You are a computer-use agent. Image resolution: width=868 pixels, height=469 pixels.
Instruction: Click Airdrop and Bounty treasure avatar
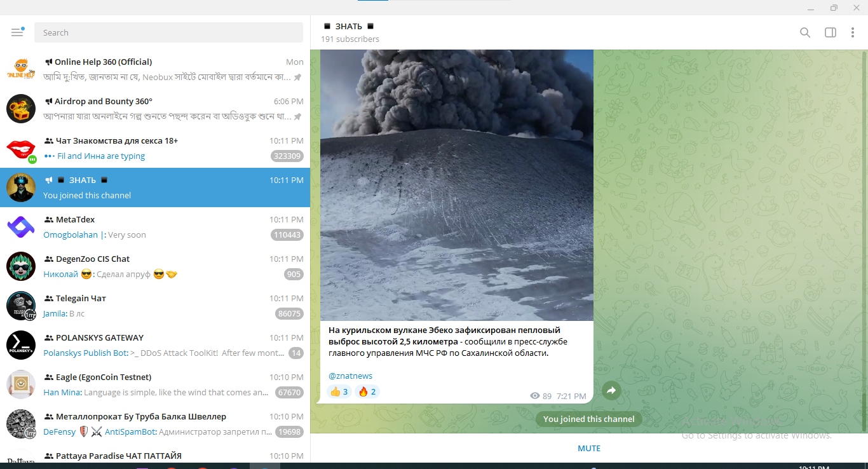(x=21, y=109)
